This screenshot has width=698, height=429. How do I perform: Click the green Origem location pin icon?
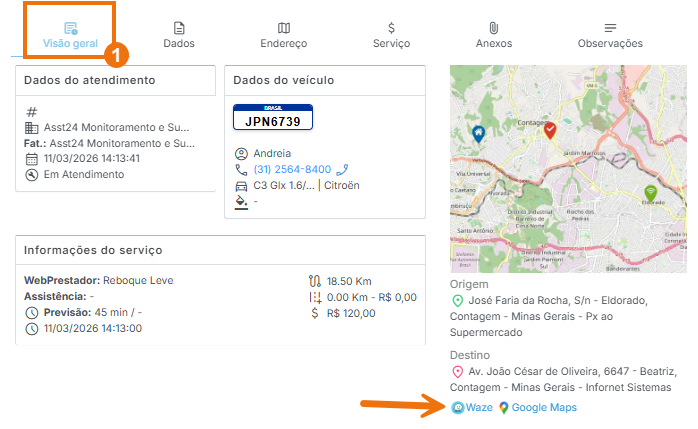coord(457,301)
